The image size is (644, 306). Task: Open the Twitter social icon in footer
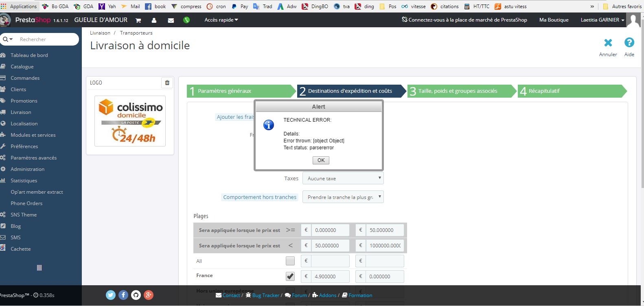(x=111, y=295)
